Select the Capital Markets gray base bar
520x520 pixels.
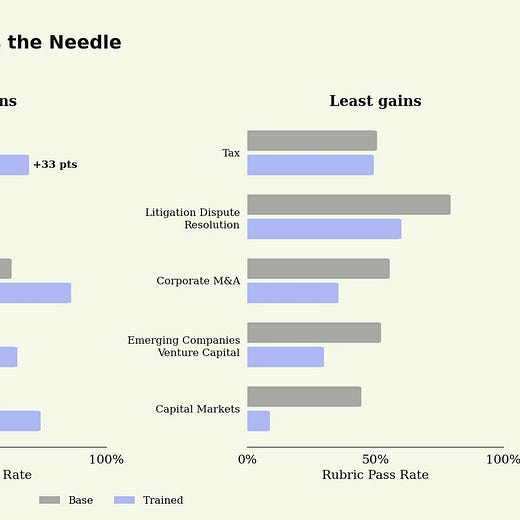[x=304, y=397]
